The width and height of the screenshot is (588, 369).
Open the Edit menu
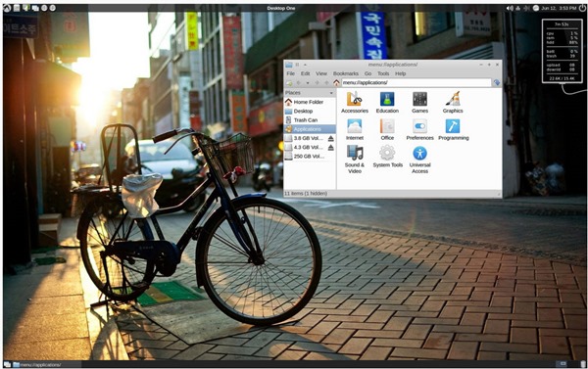(x=305, y=73)
